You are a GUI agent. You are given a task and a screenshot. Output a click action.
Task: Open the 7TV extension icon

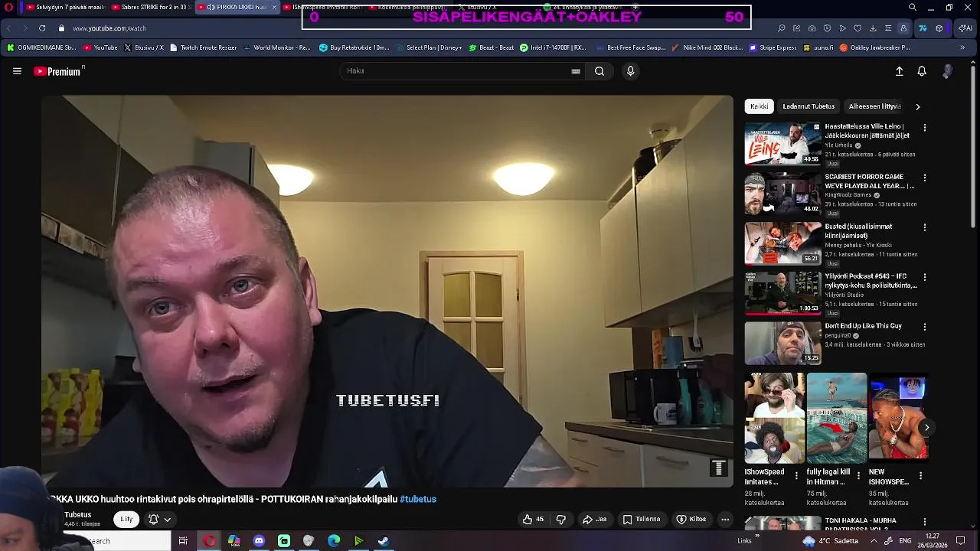[923, 28]
